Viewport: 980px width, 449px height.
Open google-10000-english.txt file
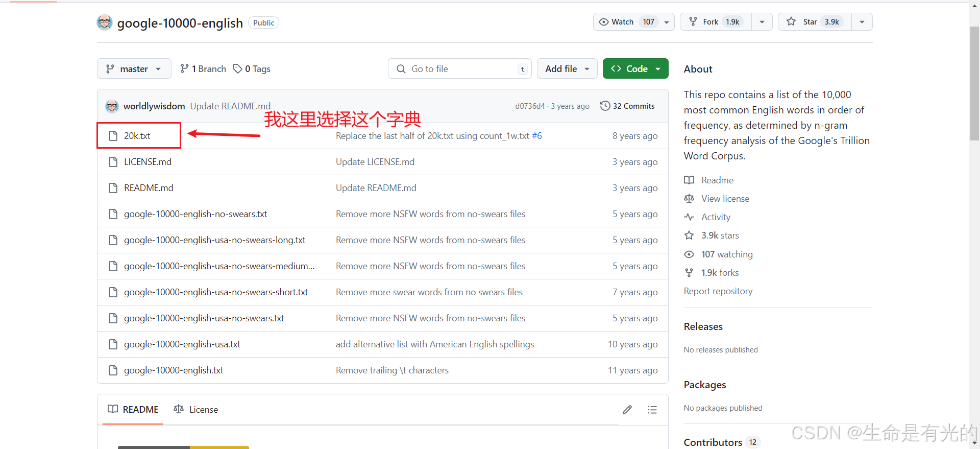174,370
